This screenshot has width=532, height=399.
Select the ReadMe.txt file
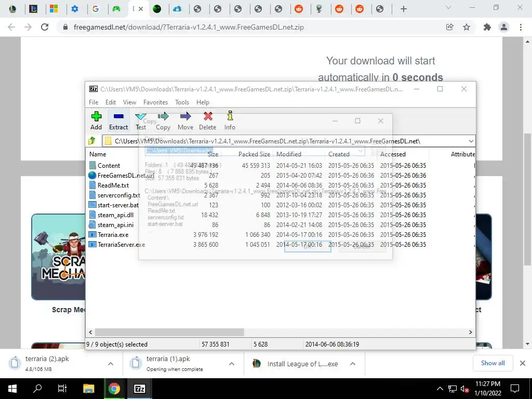pos(113,185)
